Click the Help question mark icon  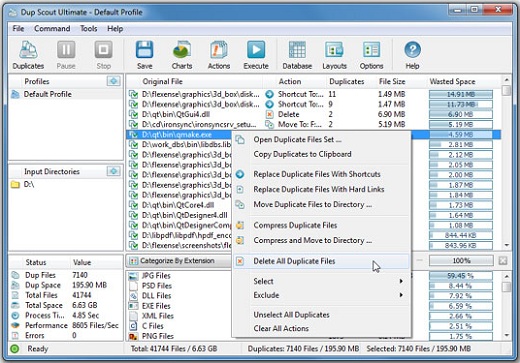coord(412,50)
